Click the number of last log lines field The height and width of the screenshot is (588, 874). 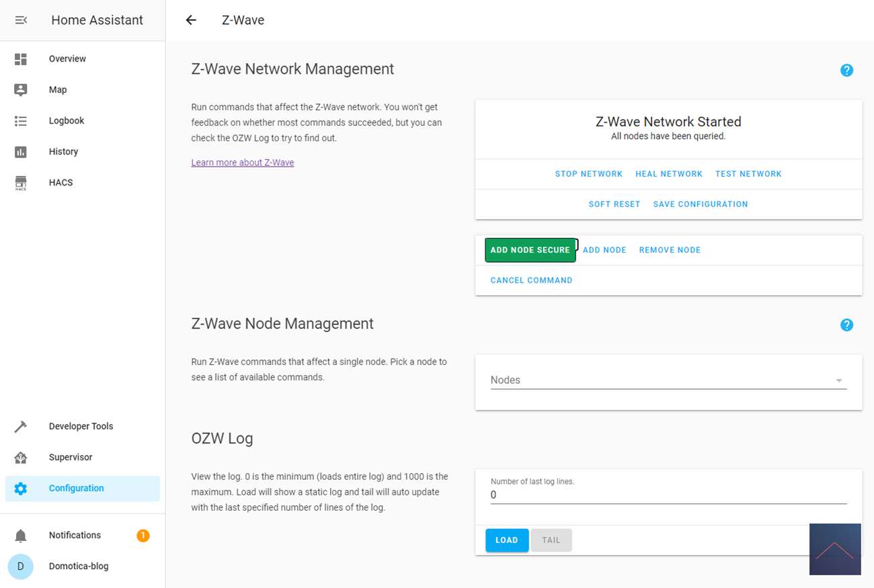coord(668,495)
